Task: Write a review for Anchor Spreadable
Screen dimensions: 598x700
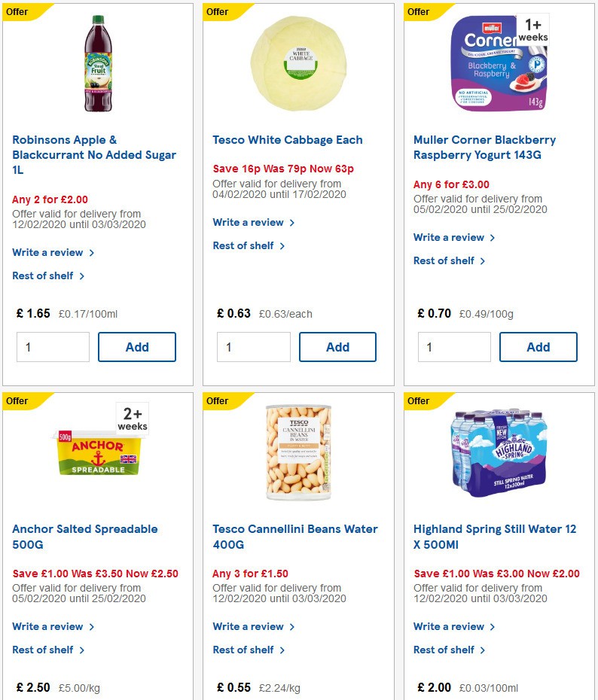Action: (48, 626)
